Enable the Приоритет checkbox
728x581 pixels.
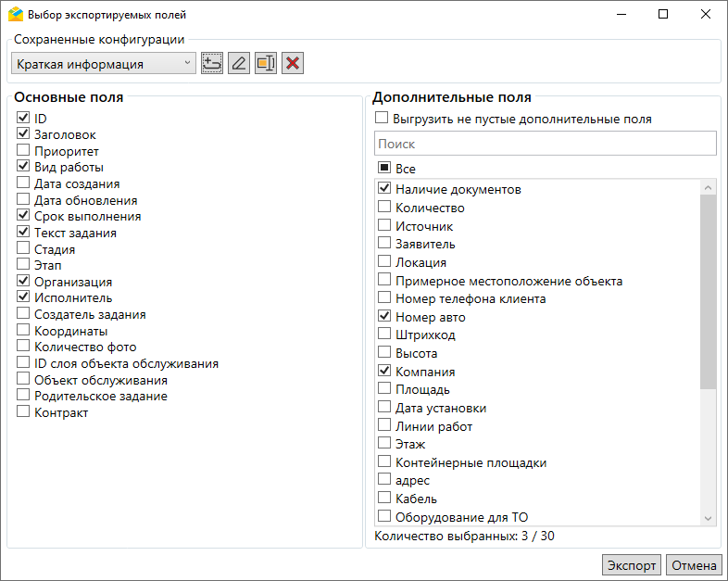click(x=23, y=151)
